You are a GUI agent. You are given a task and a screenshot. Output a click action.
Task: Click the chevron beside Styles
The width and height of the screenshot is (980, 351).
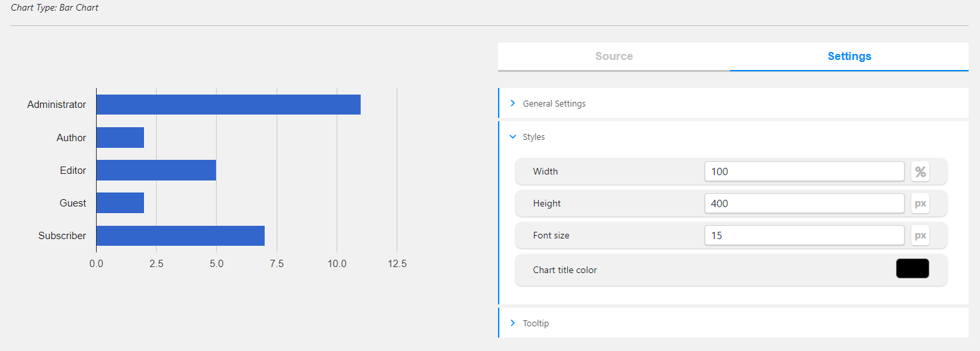(513, 137)
